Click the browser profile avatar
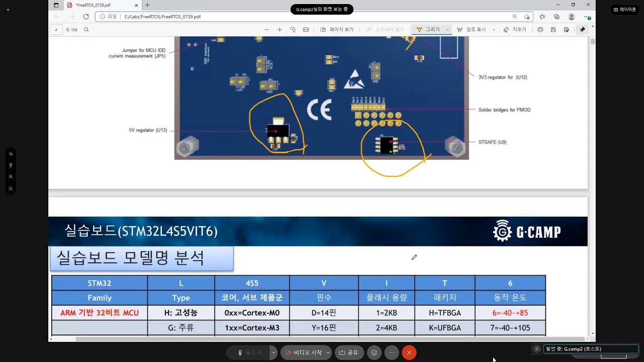The height and width of the screenshot is (362, 644). (x=572, y=17)
